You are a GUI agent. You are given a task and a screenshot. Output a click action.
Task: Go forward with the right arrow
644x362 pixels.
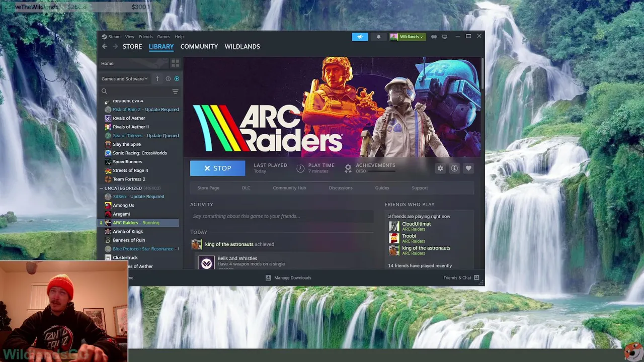(115, 46)
